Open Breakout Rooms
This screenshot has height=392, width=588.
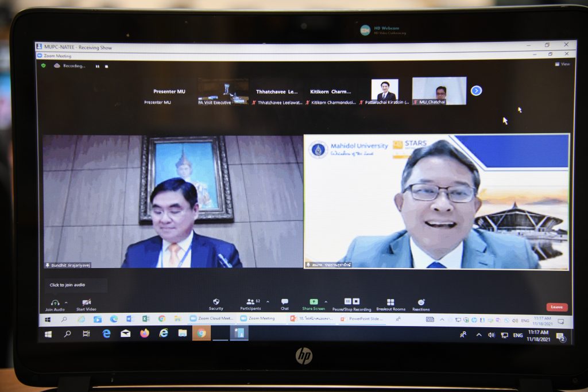click(x=390, y=302)
